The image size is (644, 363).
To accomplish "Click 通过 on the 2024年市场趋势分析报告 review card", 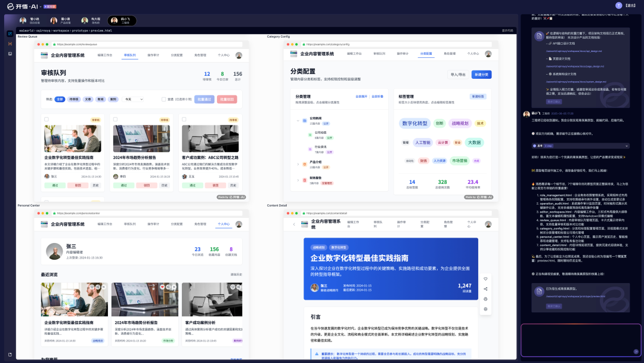I will 123,186.
